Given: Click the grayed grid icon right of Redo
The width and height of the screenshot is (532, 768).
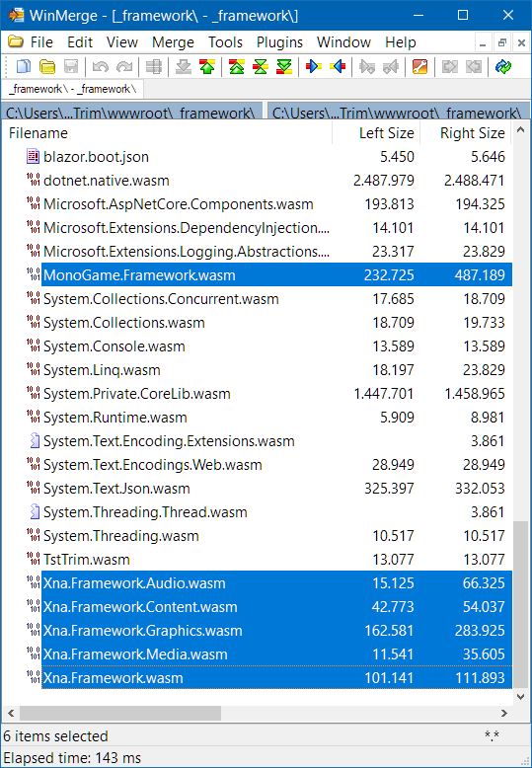Looking at the screenshot, I should (154, 66).
